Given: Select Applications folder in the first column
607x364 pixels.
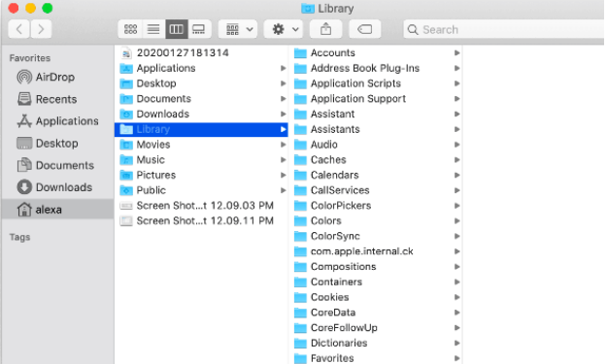Looking at the screenshot, I should pyautogui.click(x=201, y=68).
